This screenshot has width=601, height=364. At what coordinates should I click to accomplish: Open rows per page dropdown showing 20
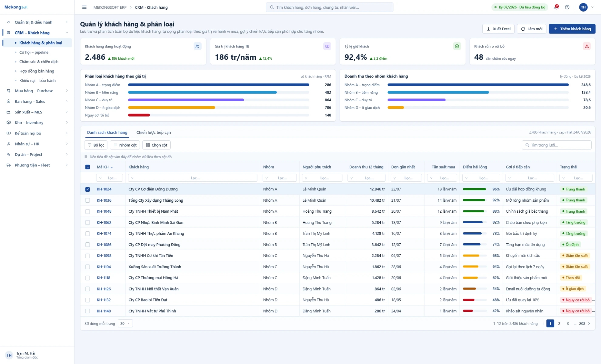coord(125,323)
